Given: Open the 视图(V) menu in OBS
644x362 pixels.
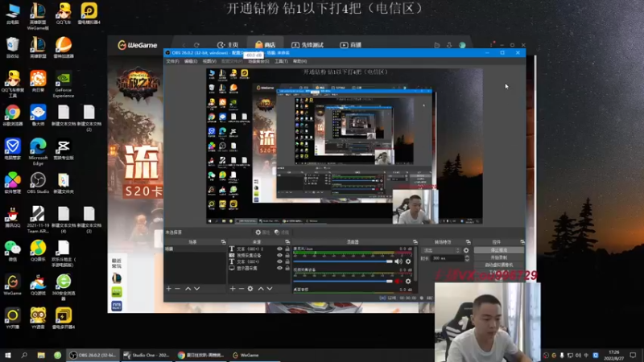Looking at the screenshot, I should point(209,61).
